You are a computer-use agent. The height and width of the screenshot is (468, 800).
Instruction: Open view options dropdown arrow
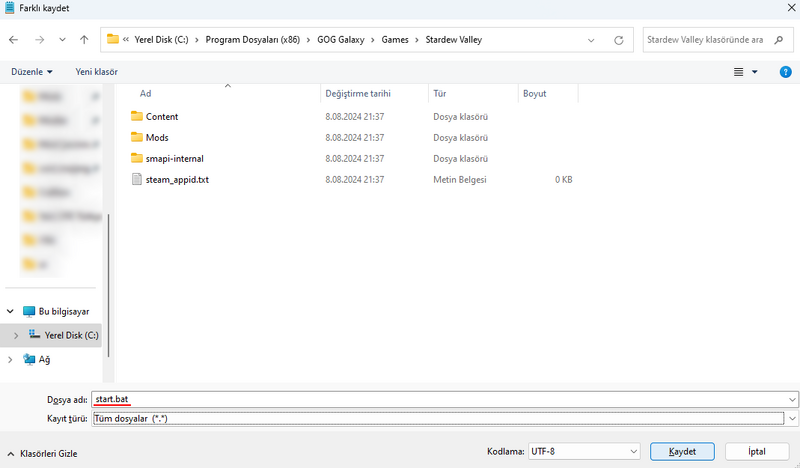tap(755, 72)
